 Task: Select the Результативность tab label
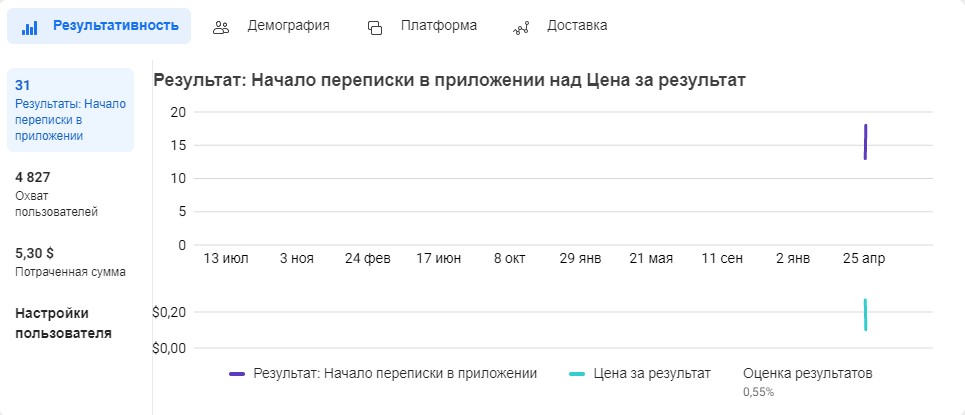(116, 26)
